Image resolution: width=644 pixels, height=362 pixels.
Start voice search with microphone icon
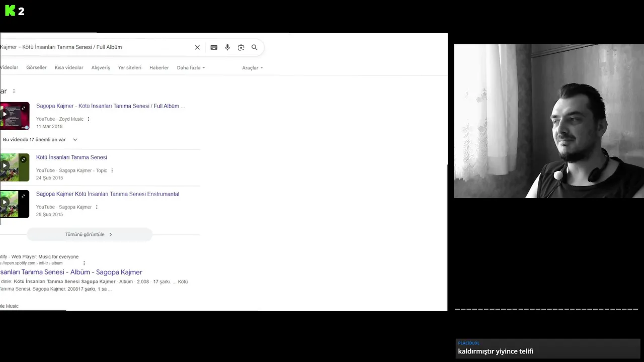coord(227,47)
